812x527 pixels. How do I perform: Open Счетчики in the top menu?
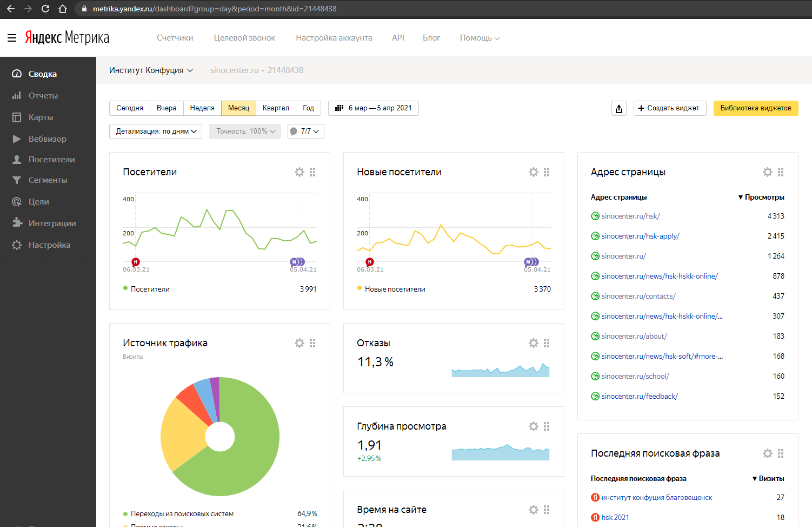pos(175,38)
